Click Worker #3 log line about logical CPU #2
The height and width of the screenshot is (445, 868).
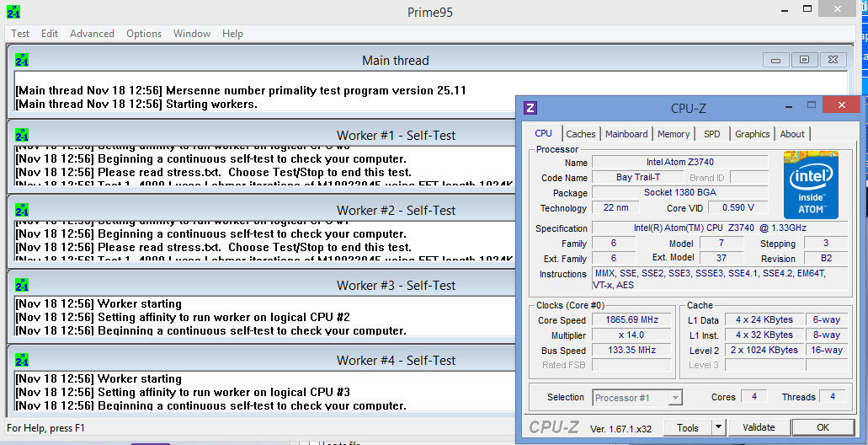[183, 318]
